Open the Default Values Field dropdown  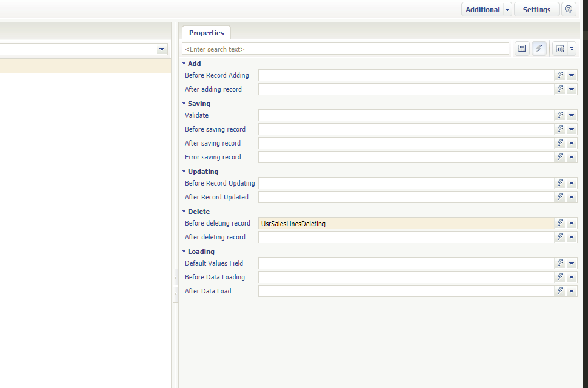pos(572,263)
